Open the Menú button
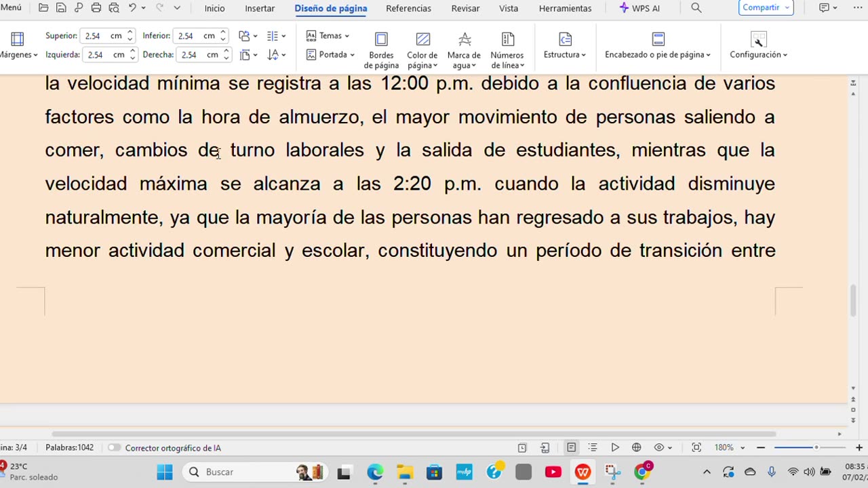Image resolution: width=868 pixels, height=488 pixels. pyautogui.click(x=10, y=7)
